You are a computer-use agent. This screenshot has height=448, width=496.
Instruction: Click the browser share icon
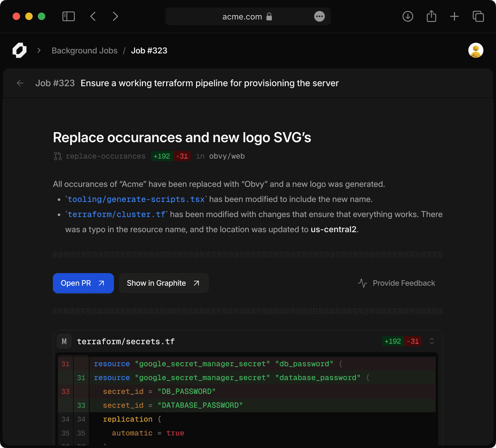pos(431,16)
